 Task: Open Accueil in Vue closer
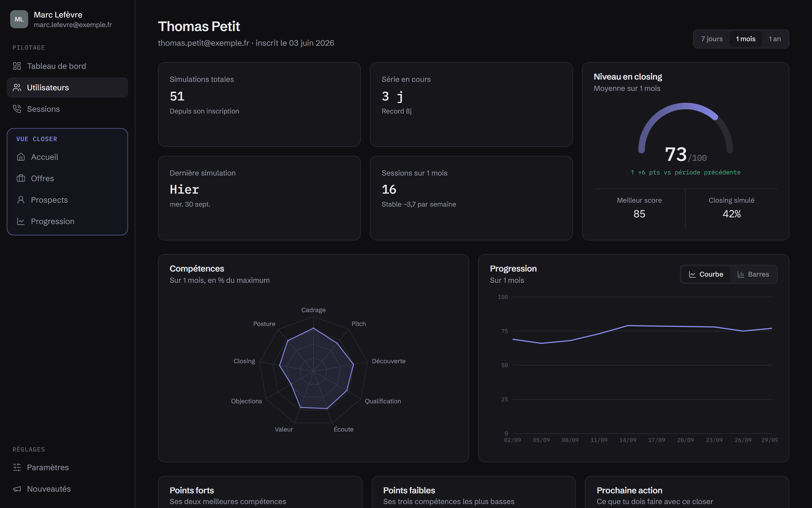[x=67, y=157]
